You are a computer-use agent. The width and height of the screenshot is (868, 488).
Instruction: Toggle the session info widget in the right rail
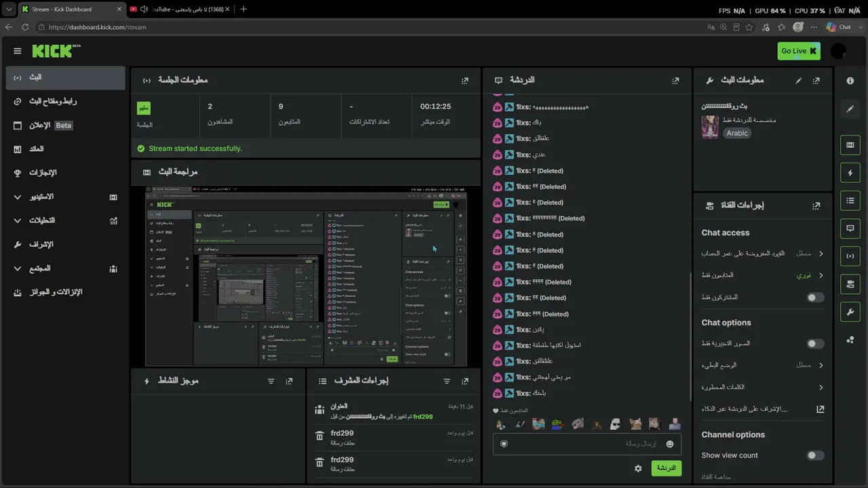point(850,256)
